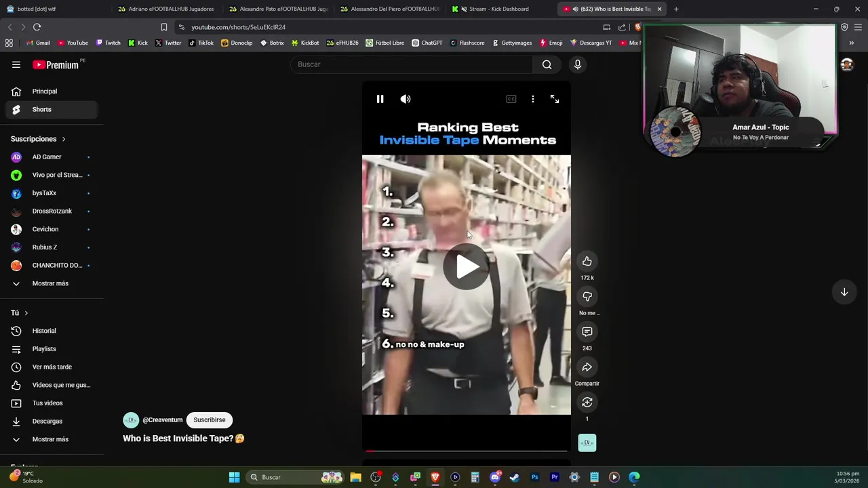
Task: Open Photoshop from the taskbar
Action: (534, 477)
